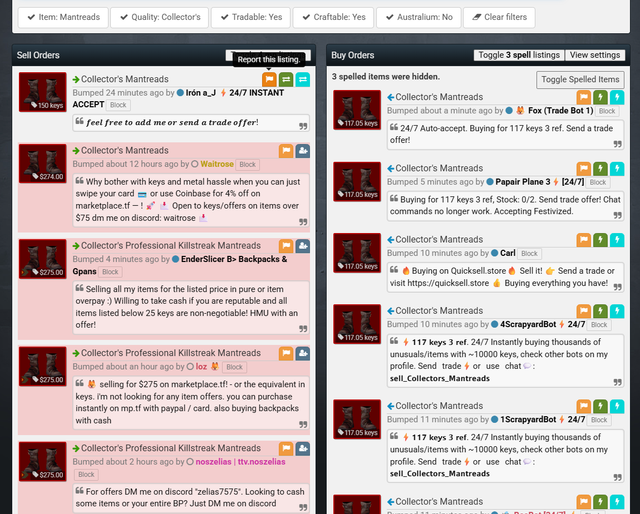This screenshot has width=640, height=514.
Task: Report Papair Plane 3 buy order
Action: pyautogui.click(x=584, y=169)
